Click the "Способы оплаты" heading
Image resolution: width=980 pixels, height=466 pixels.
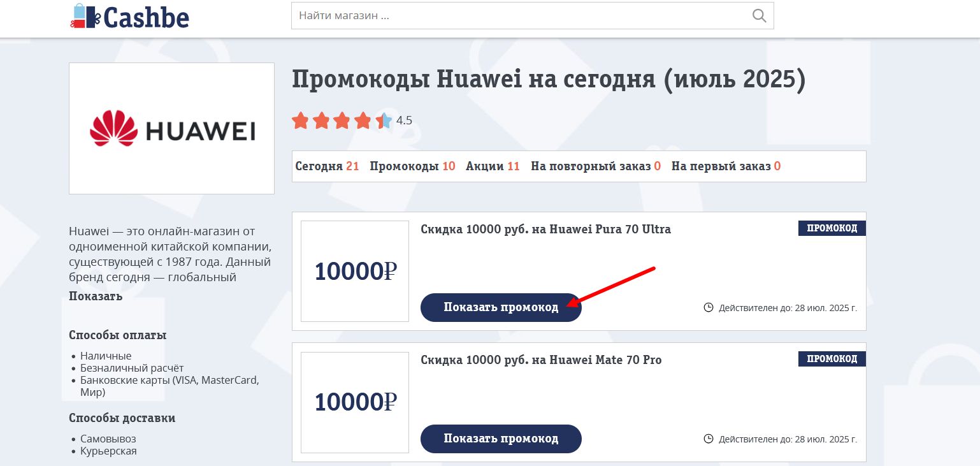click(118, 335)
